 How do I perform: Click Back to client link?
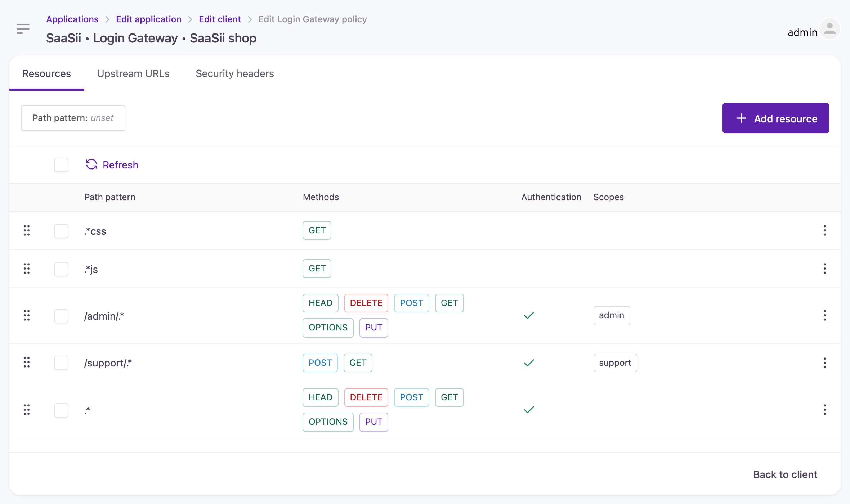pyautogui.click(x=785, y=474)
